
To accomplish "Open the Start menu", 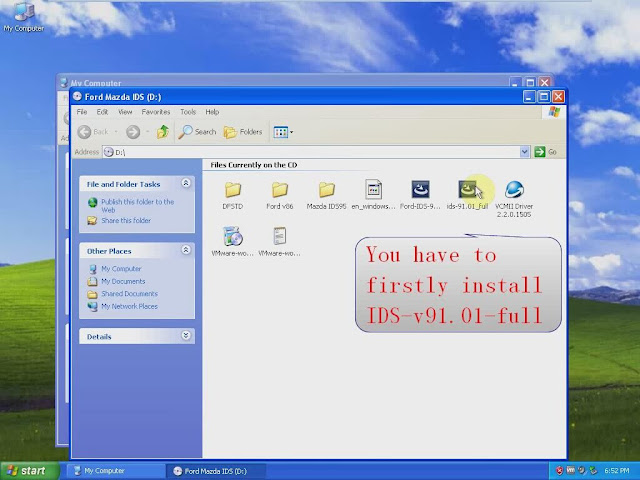I will coord(29,471).
